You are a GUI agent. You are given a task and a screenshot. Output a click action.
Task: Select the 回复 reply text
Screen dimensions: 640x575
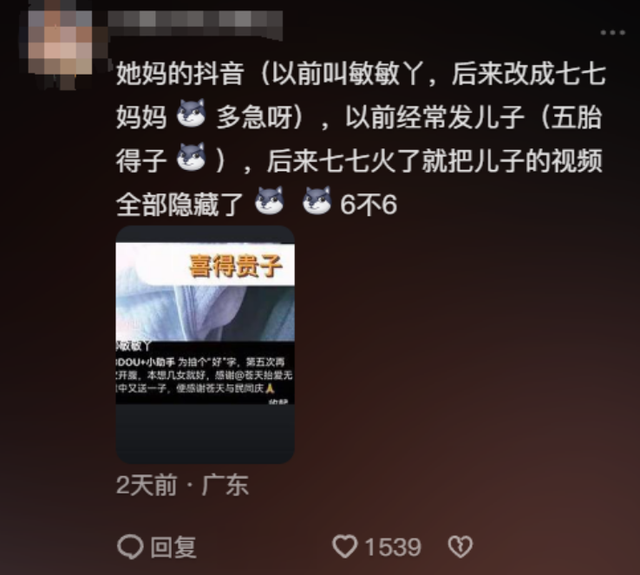point(173,547)
